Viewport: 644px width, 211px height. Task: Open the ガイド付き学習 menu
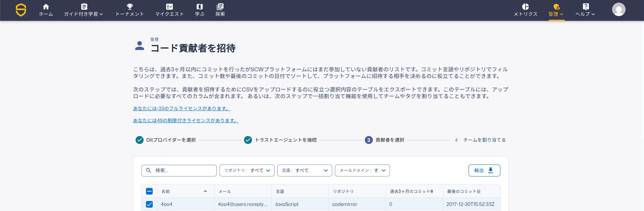pos(84,10)
